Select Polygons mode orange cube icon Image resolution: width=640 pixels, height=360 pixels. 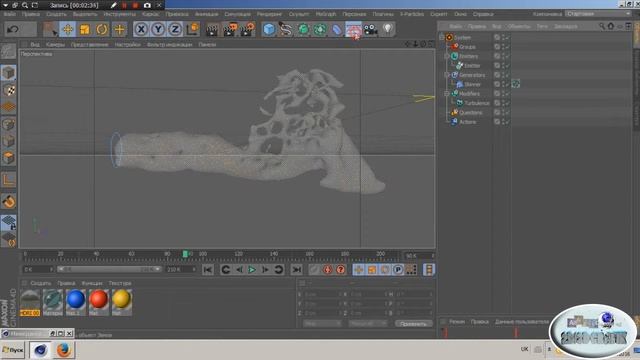[x=8, y=158]
